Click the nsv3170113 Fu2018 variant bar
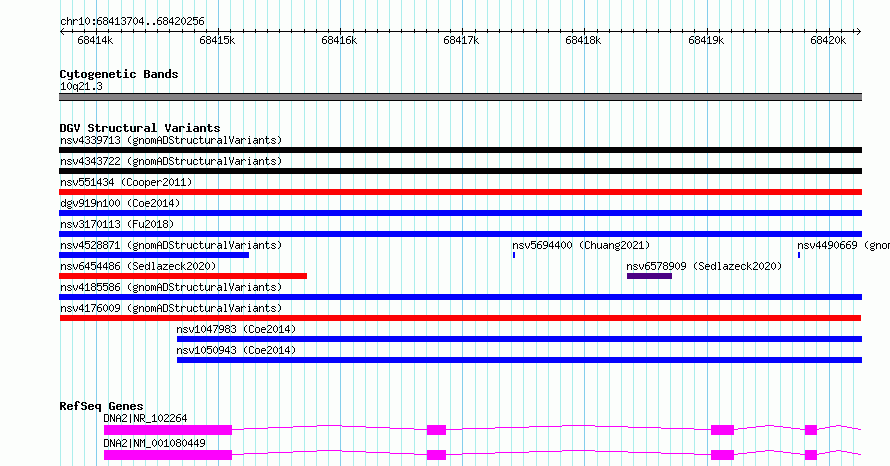The width and height of the screenshot is (890, 466). (460, 234)
